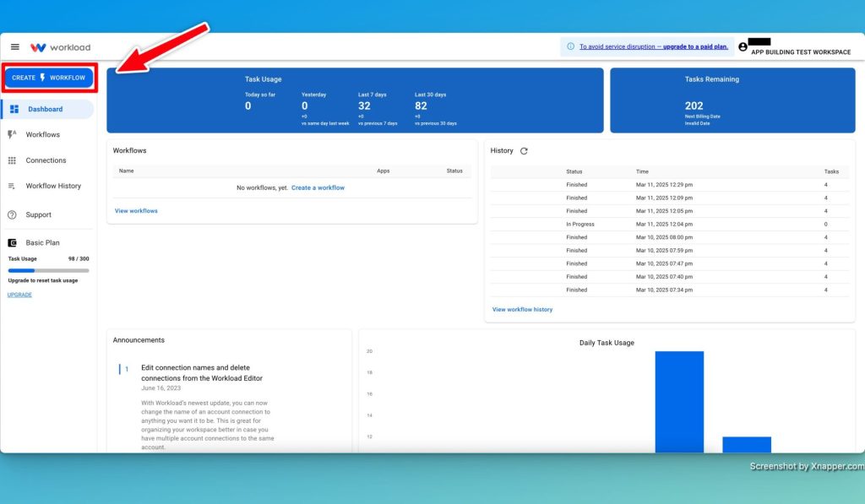Screen dimensions: 865x504
Task: Click the task usage progress bar
Action: click(48, 271)
